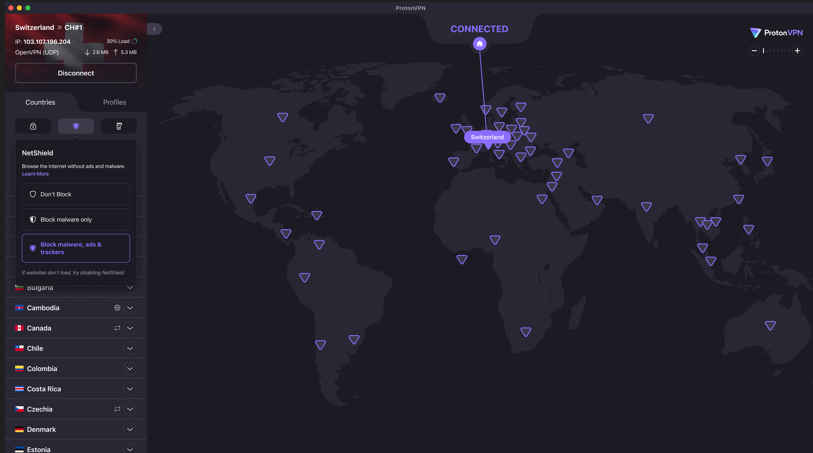Select Block malware, ads & trackers
Image resolution: width=813 pixels, height=453 pixels.
coord(76,248)
